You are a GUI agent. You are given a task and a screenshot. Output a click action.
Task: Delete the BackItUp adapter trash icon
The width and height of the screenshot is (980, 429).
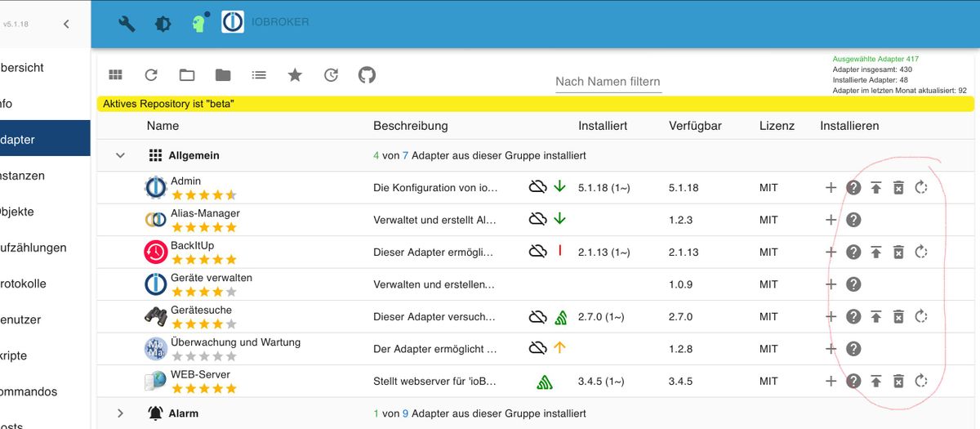(x=898, y=252)
